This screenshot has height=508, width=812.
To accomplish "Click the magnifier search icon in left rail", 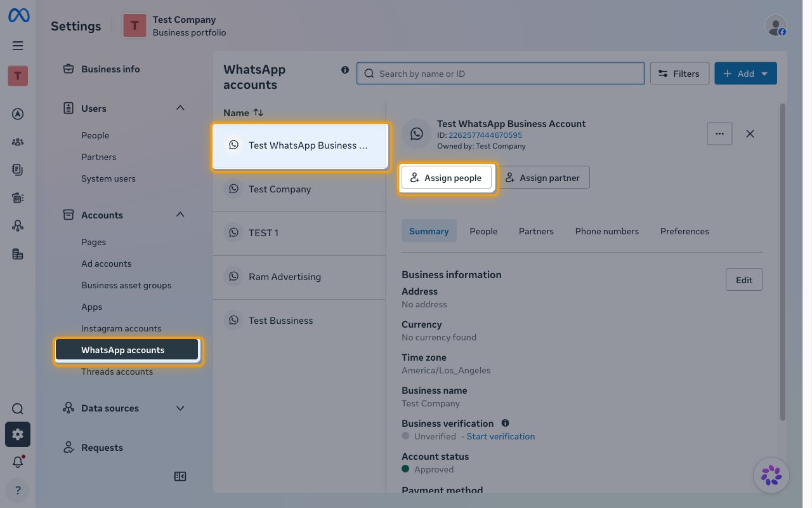I will tap(18, 409).
